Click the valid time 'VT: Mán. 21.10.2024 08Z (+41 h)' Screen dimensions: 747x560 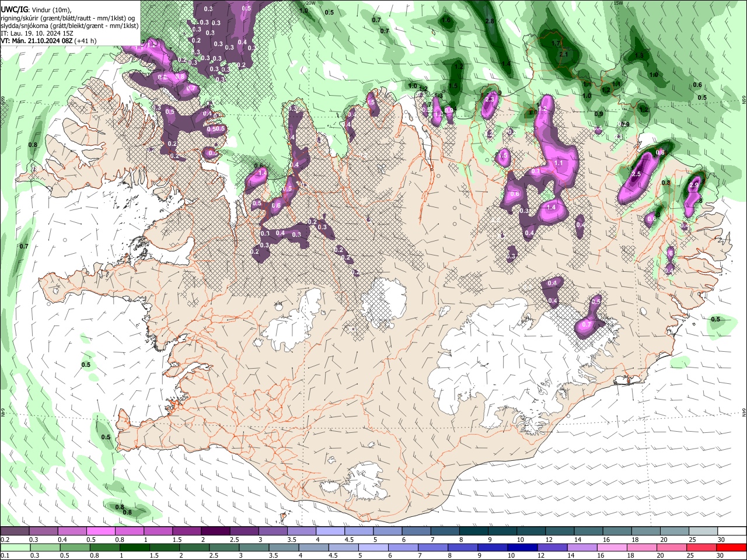click(48, 41)
